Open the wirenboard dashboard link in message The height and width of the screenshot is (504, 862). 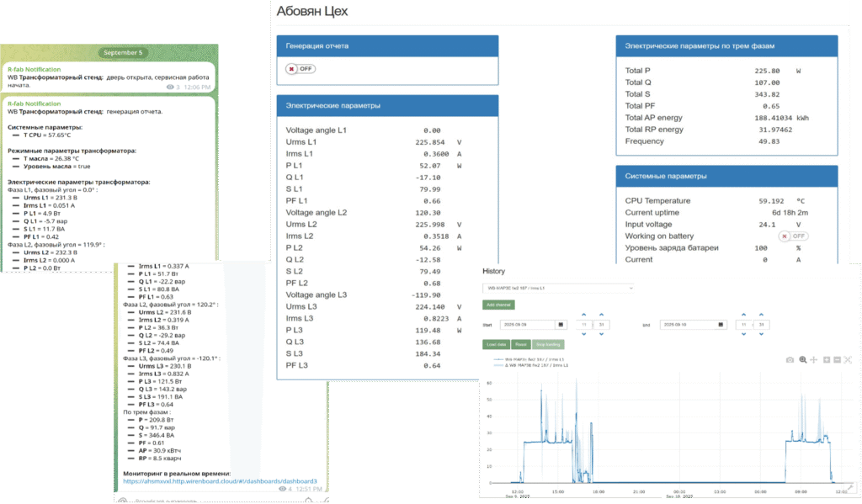point(225,481)
